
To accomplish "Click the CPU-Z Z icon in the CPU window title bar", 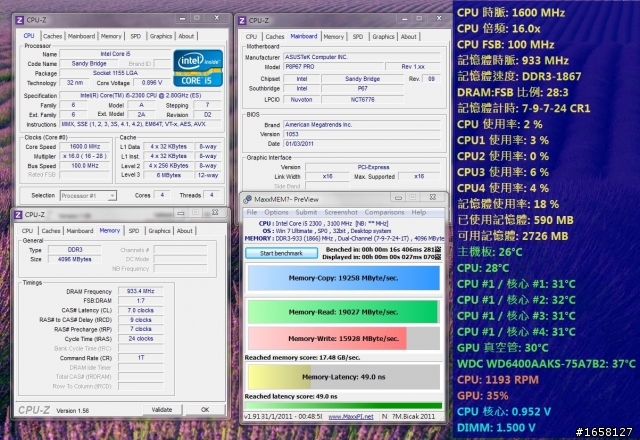I will point(19,20).
